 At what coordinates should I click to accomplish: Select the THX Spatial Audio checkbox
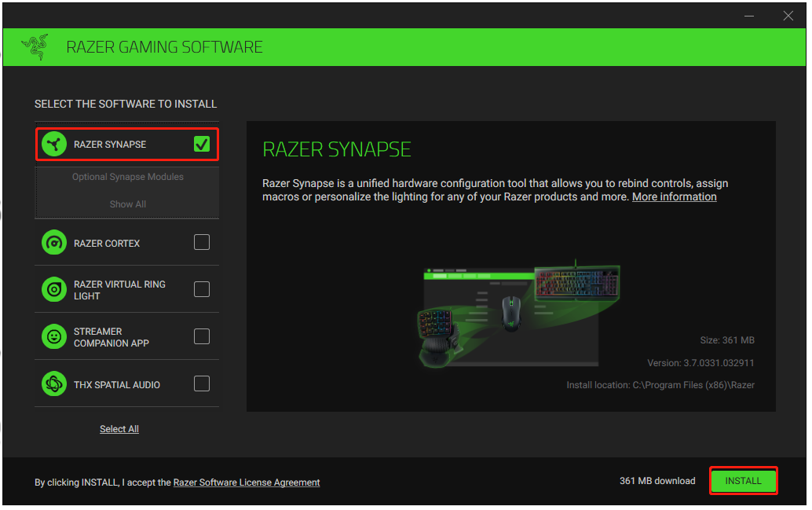(x=202, y=384)
